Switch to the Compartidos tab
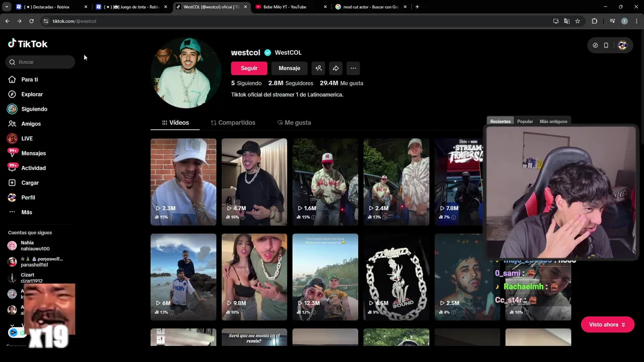 tap(233, 123)
